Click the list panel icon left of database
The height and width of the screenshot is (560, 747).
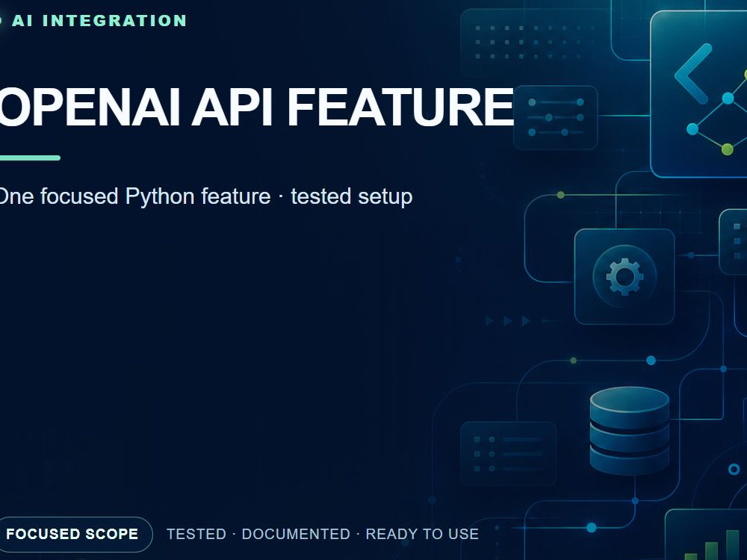coord(508,453)
